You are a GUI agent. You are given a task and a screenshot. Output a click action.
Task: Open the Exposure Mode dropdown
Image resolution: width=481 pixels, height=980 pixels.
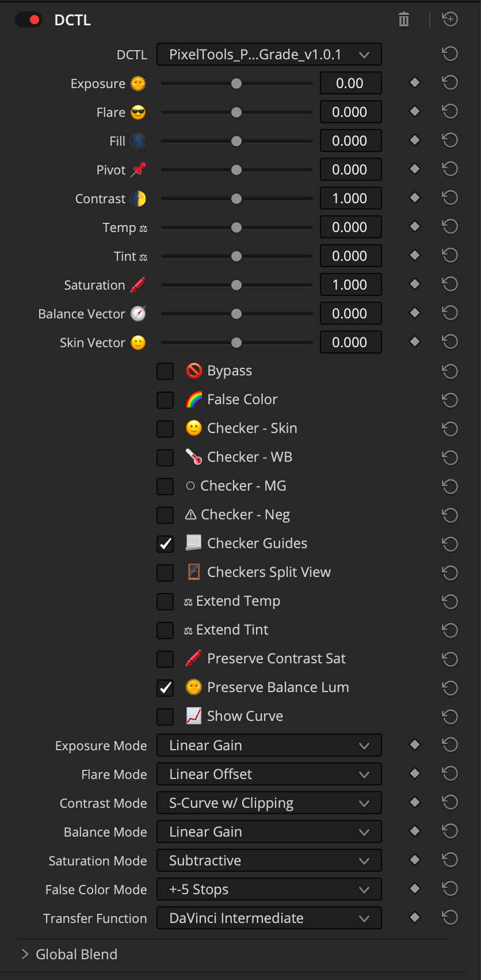(269, 746)
